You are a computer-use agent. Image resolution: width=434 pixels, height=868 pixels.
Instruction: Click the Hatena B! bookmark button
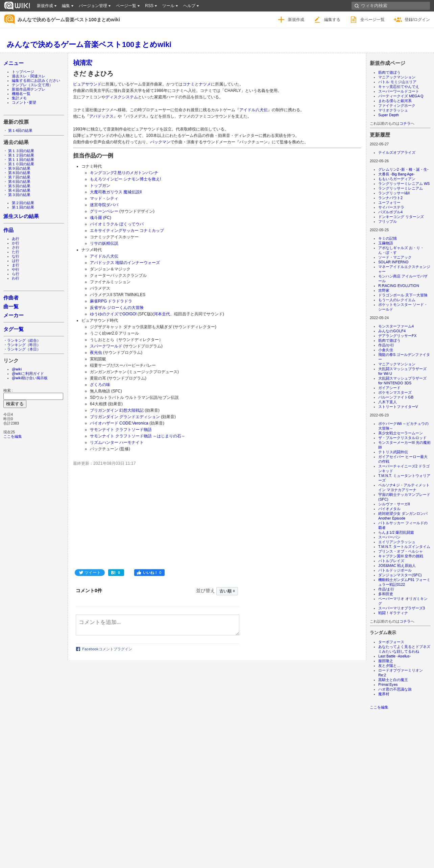point(116,573)
